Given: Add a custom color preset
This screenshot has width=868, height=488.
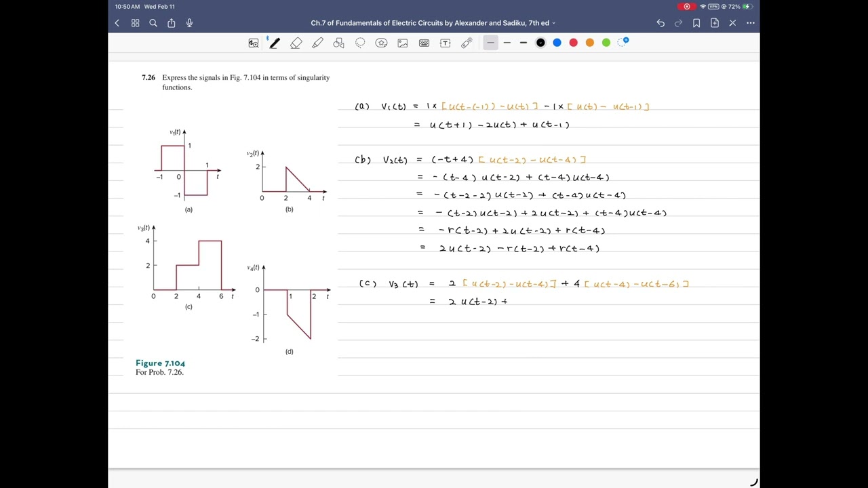Looking at the screenshot, I should click(623, 42).
